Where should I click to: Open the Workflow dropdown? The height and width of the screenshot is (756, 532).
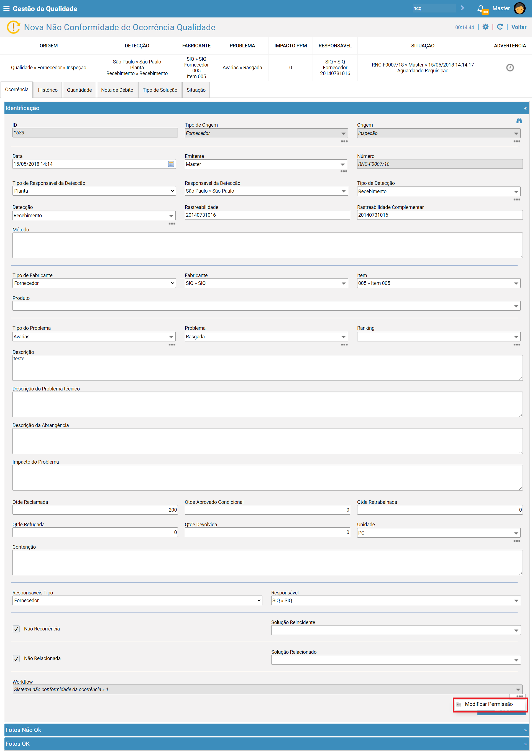(267, 689)
